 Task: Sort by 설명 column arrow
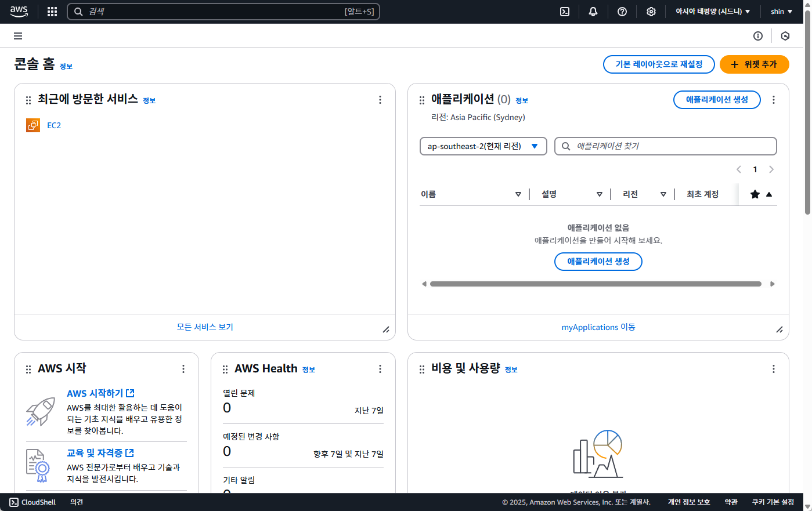click(600, 194)
